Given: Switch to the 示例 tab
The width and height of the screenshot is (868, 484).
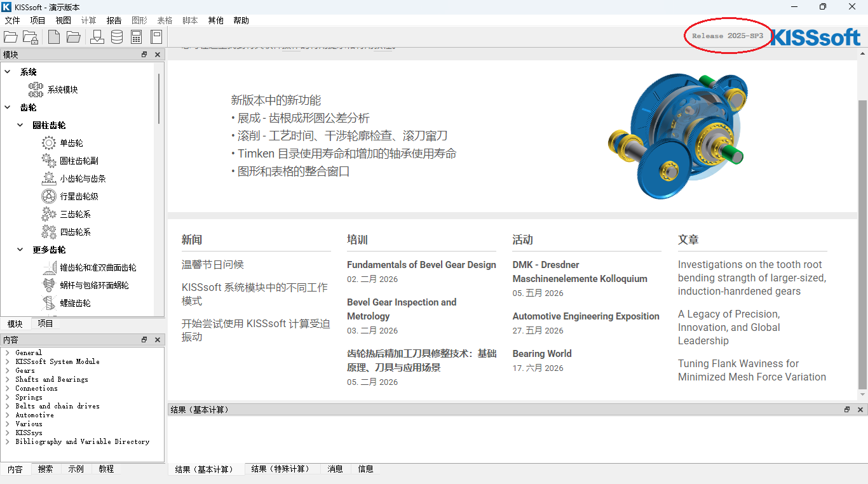Looking at the screenshot, I should (x=76, y=469).
